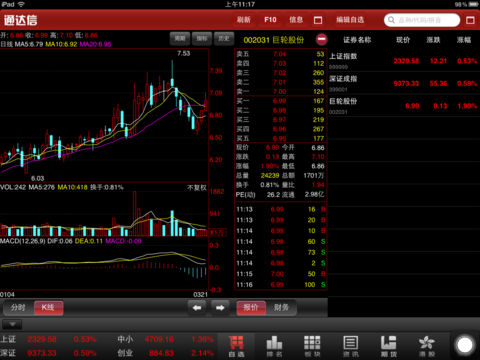Click the 0321 end date label
This screenshot has height=360, width=480.
coord(200,294)
